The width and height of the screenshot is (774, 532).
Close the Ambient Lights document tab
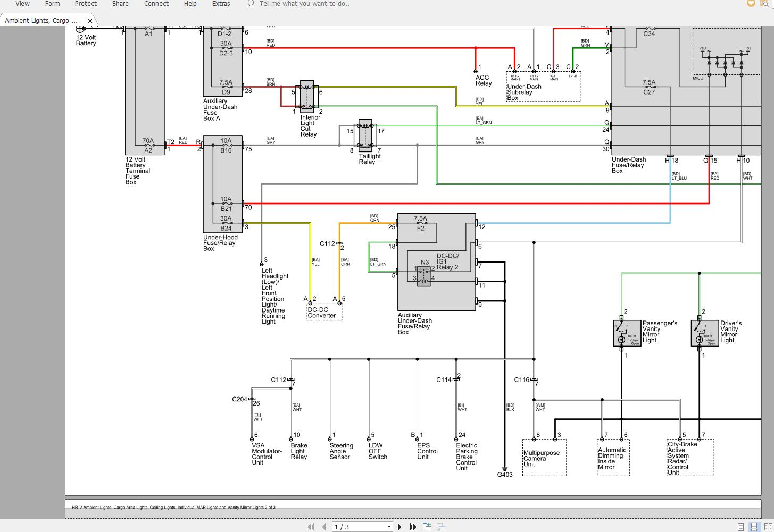(90, 21)
